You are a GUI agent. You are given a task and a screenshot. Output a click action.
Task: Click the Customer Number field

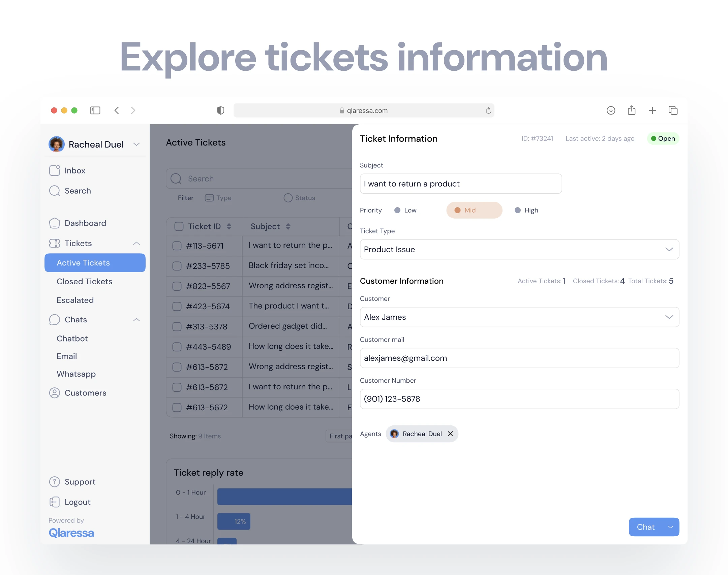pos(519,399)
